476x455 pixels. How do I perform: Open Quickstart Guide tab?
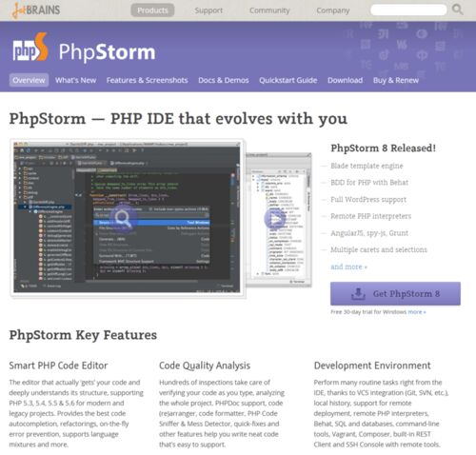pos(288,80)
